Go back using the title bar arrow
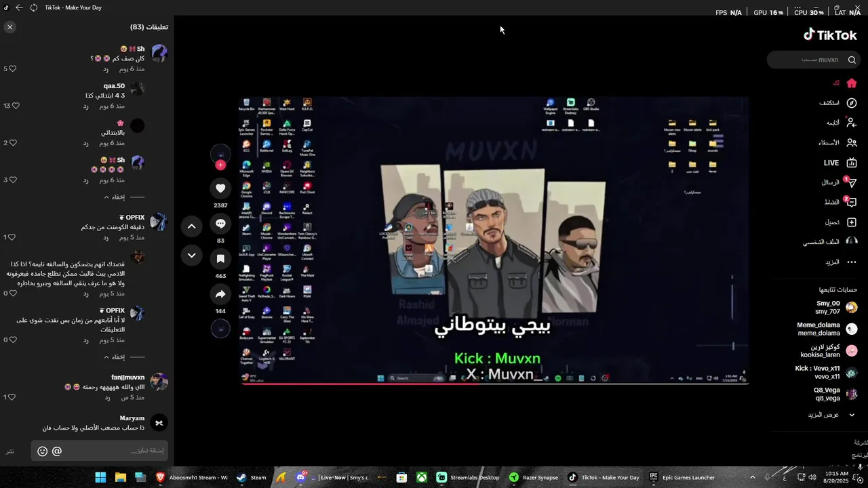Image resolution: width=868 pixels, height=488 pixels. click(19, 7)
